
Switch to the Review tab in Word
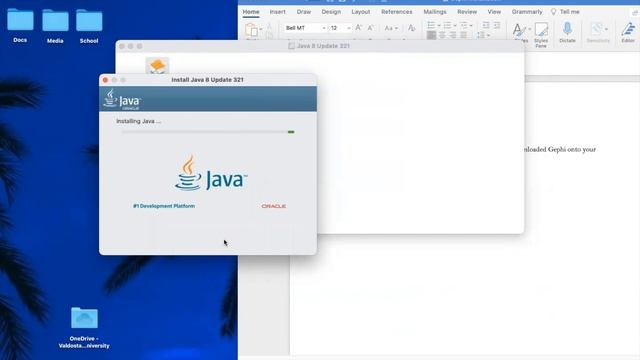pyautogui.click(x=467, y=12)
